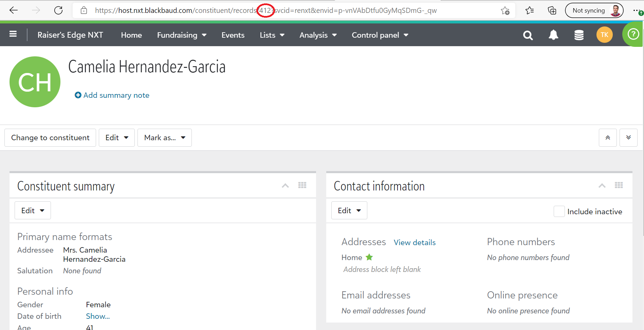Click 'Address block left blank' text
Image resolution: width=644 pixels, height=330 pixels.
(x=382, y=269)
